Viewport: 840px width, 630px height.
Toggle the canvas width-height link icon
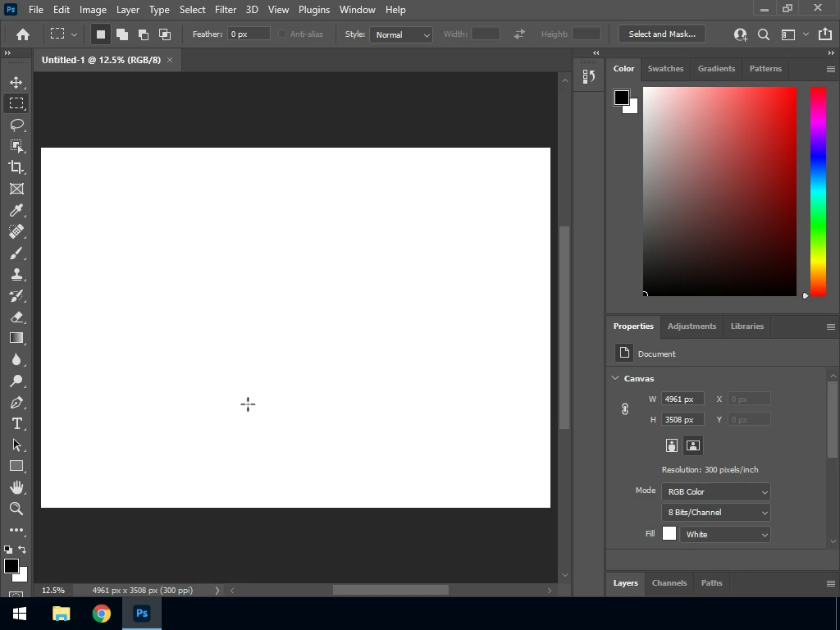point(625,409)
